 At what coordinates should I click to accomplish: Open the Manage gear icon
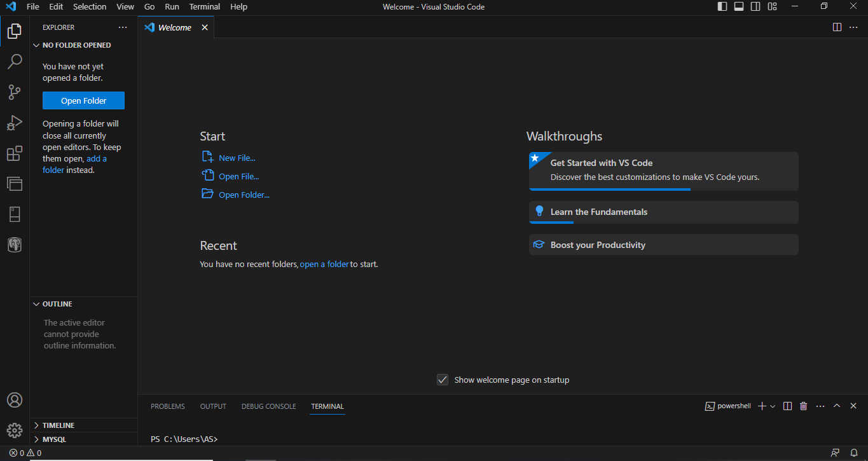(15, 430)
